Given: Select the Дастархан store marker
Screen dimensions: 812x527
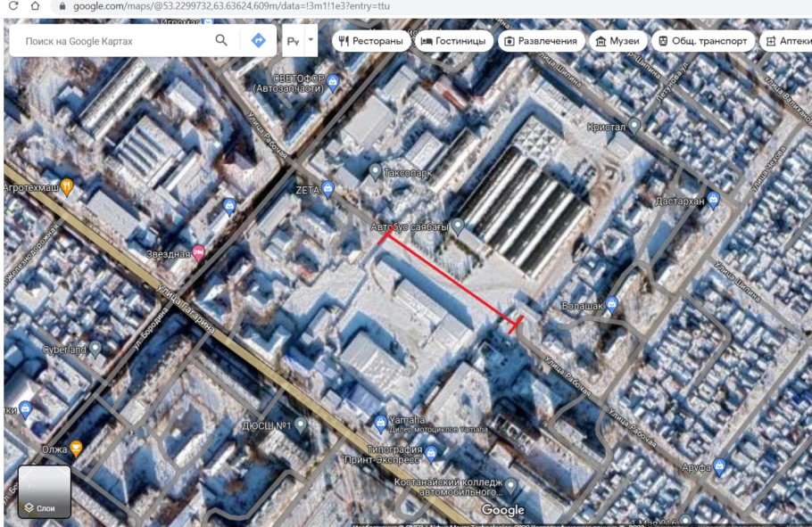Looking at the screenshot, I should pyautogui.click(x=713, y=201).
